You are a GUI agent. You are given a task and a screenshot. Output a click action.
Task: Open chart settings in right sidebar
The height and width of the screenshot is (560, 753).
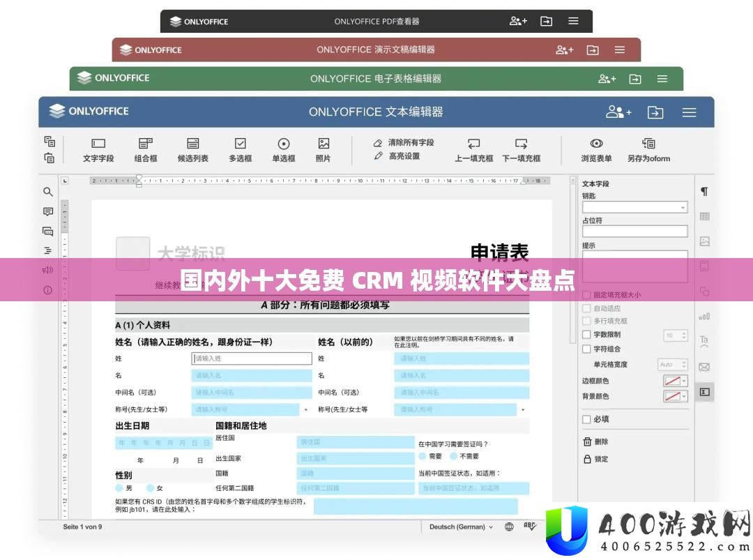tap(704, 317)
